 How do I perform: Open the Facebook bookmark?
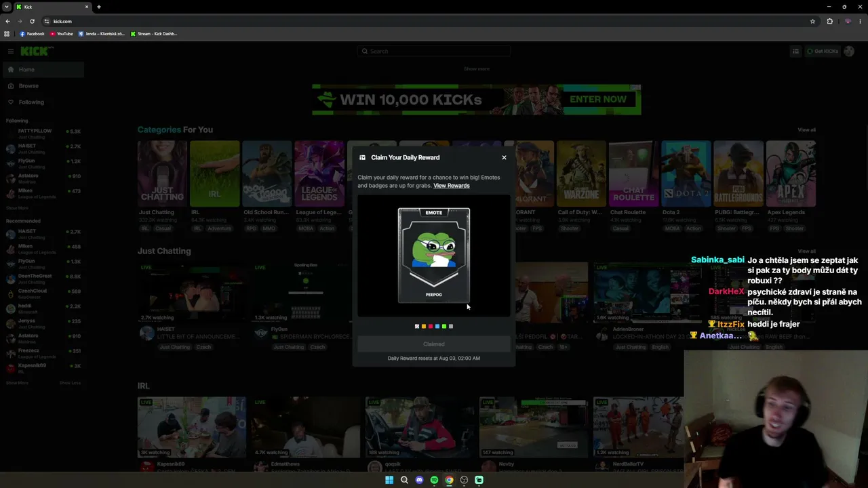(x=33, y=34)
